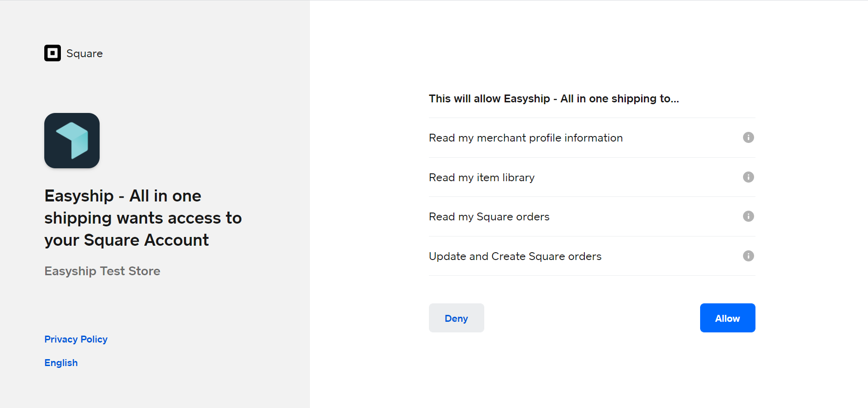Screen dimensions: 868x408
Task: Click 'Easyship Test Store' merchant name
Action: click(102, 271)
